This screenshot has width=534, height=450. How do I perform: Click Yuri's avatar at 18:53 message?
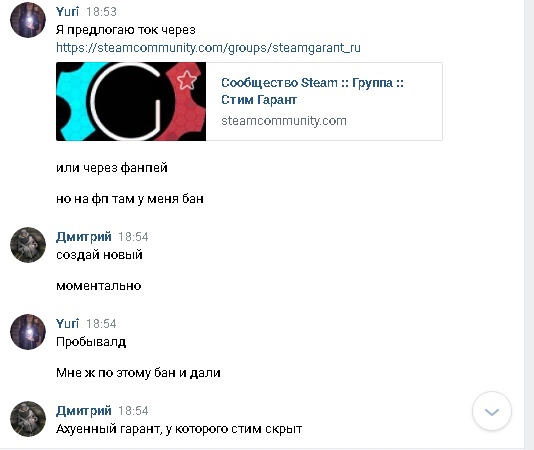coord(28,20)
